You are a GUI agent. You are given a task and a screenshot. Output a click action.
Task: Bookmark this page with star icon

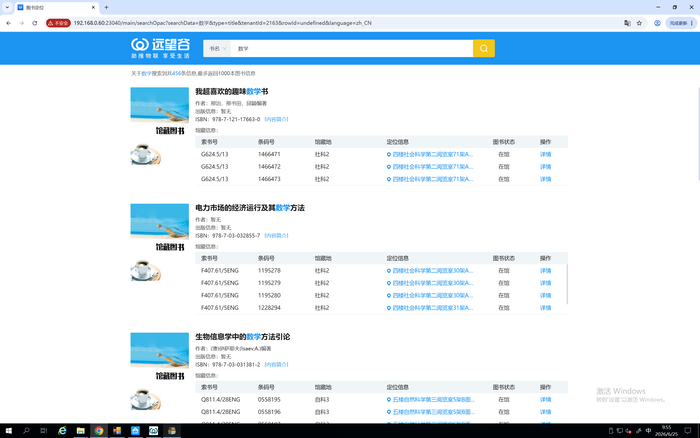[x=639, y=23]
